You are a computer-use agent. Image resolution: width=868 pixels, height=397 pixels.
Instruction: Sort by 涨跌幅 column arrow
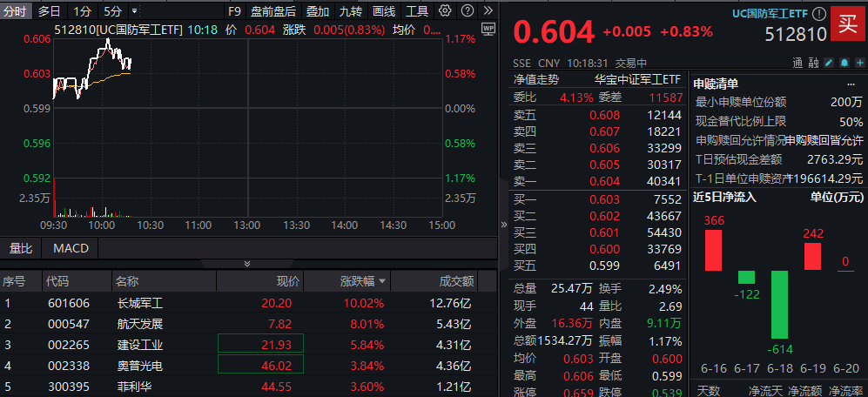click(382, 281)
